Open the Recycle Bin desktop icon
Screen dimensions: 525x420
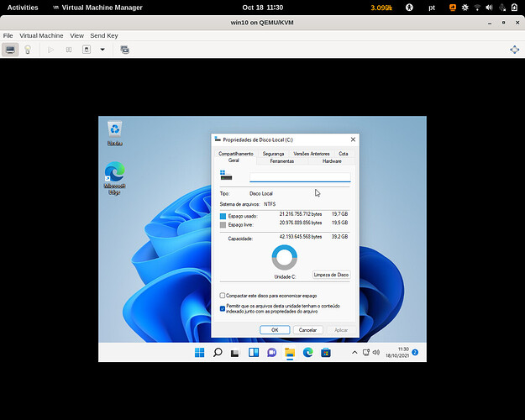point(115,134)
